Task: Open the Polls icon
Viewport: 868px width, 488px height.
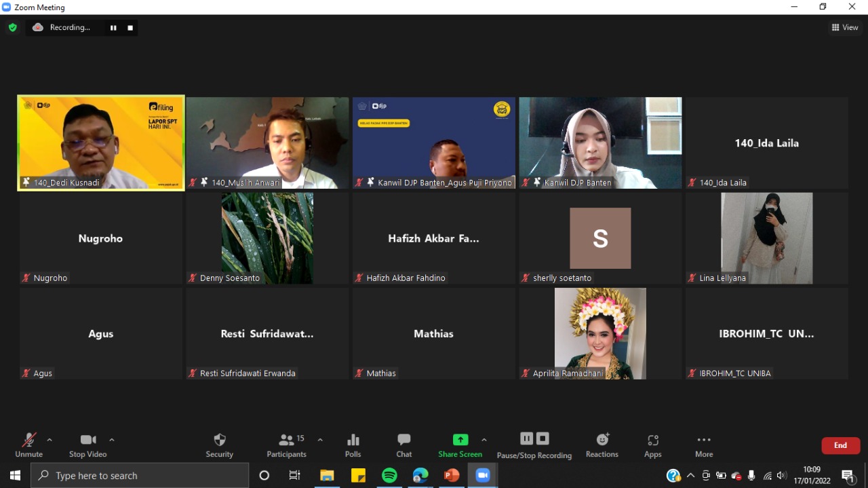Action: [x=353, y=445]
